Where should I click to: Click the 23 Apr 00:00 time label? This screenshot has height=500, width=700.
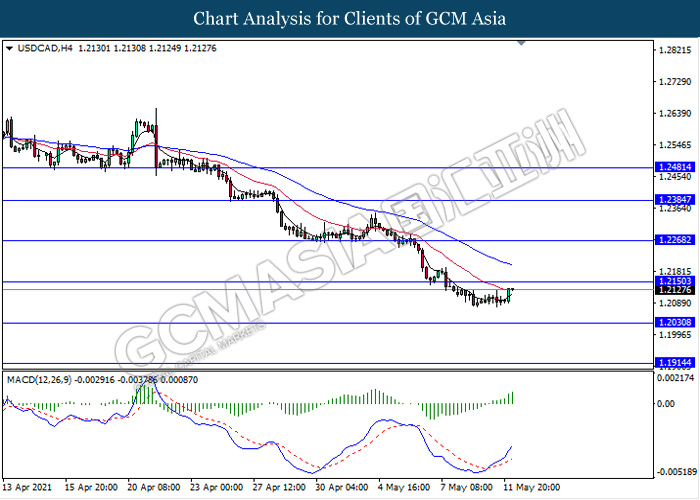tap(217, 487)
